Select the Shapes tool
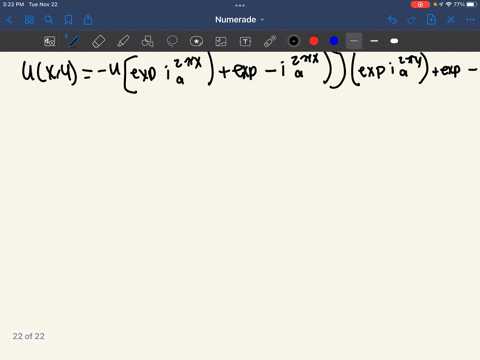 [x=147, y=41]
